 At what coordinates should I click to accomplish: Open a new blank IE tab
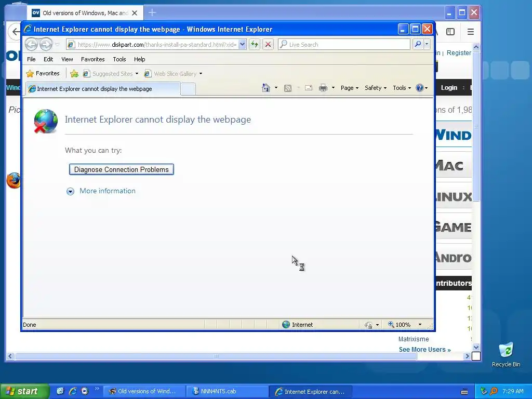(188, 89)
